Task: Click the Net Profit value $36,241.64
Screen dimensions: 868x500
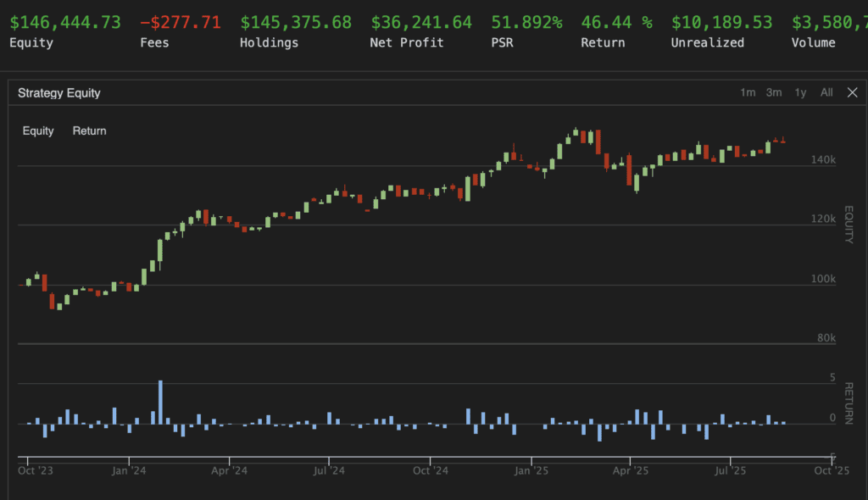Action: (421, 22)
